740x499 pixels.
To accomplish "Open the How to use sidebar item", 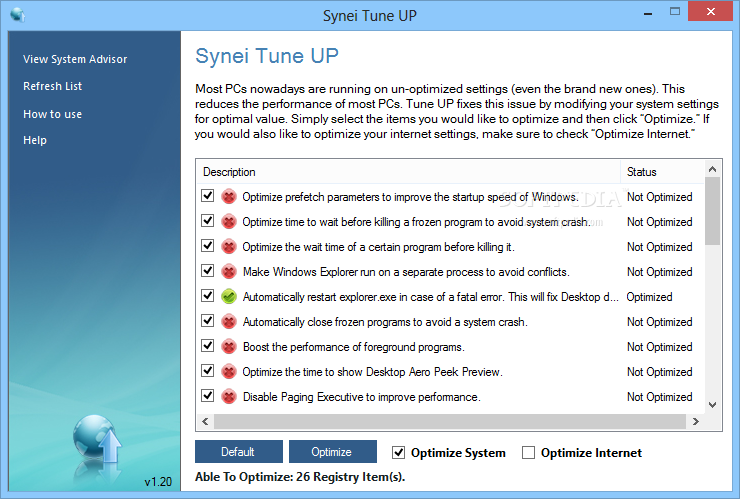I will click(52, 114).
